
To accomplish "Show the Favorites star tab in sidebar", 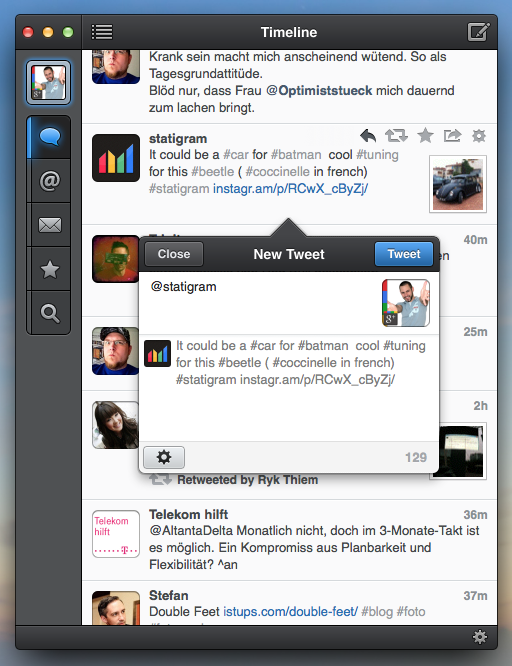I will [49, 269].
